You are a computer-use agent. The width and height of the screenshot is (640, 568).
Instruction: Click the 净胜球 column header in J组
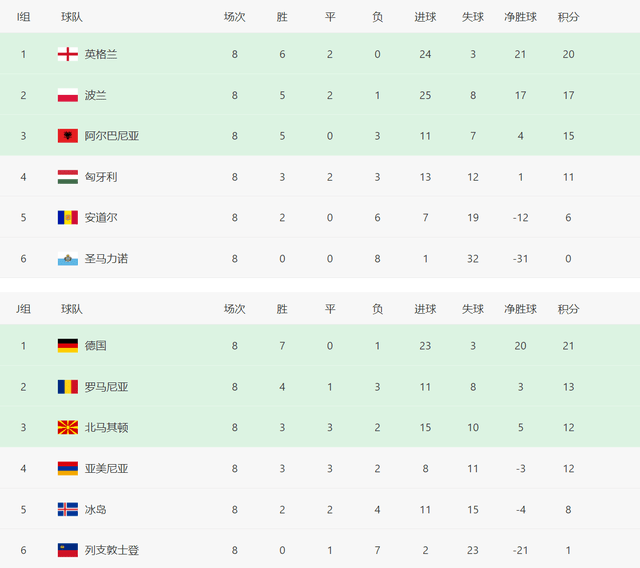520,309
